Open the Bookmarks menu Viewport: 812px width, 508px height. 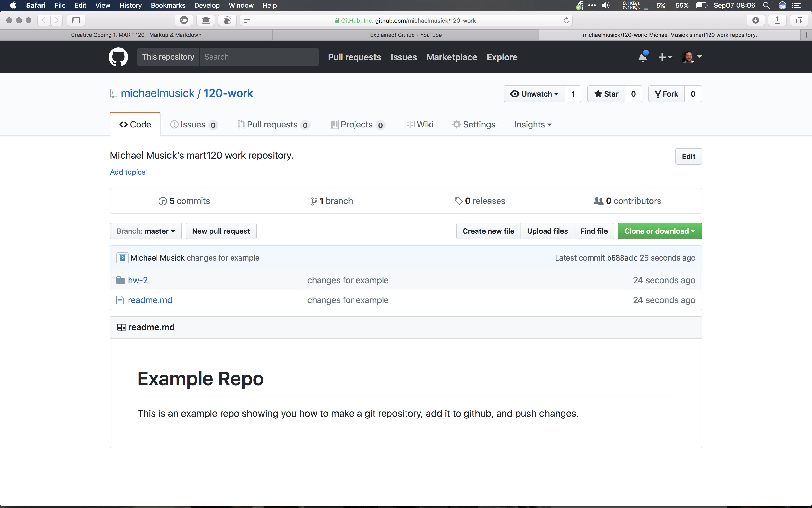(x=168, y=5)
